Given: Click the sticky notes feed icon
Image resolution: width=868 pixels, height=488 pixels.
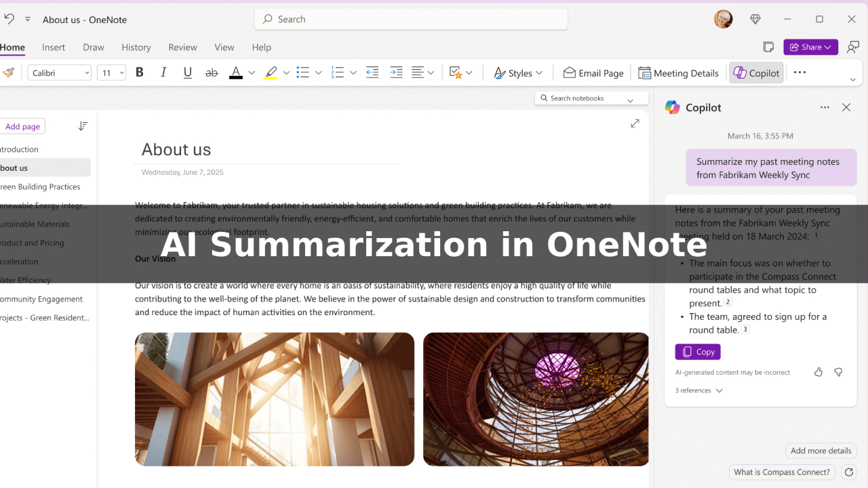Looking at the screenshot, I should (x=768, y=47).
